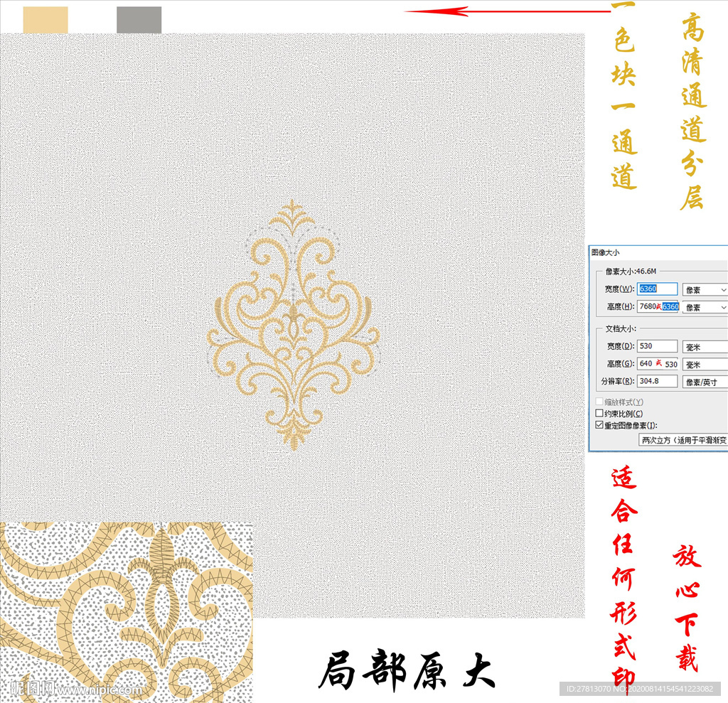Screen dimensions: 728x703
Task: Enable the 约束比例 constrain proportions checkbox
Action: pos(599,412)
